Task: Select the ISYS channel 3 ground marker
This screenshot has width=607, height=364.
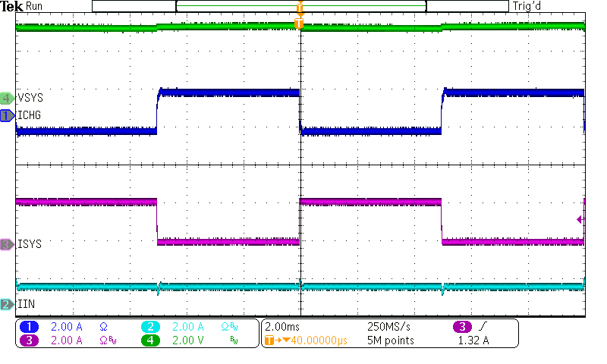Action: 7,244
